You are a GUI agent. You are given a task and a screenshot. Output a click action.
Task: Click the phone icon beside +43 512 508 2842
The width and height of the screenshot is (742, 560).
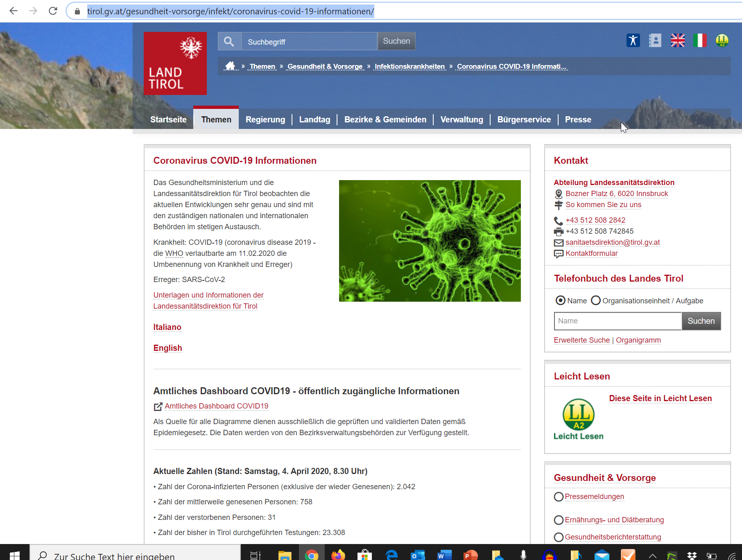(x=559, y=221)
